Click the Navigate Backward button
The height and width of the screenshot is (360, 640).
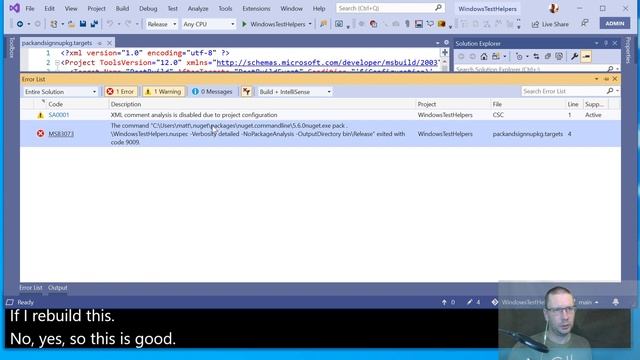[x=20, y=24]
